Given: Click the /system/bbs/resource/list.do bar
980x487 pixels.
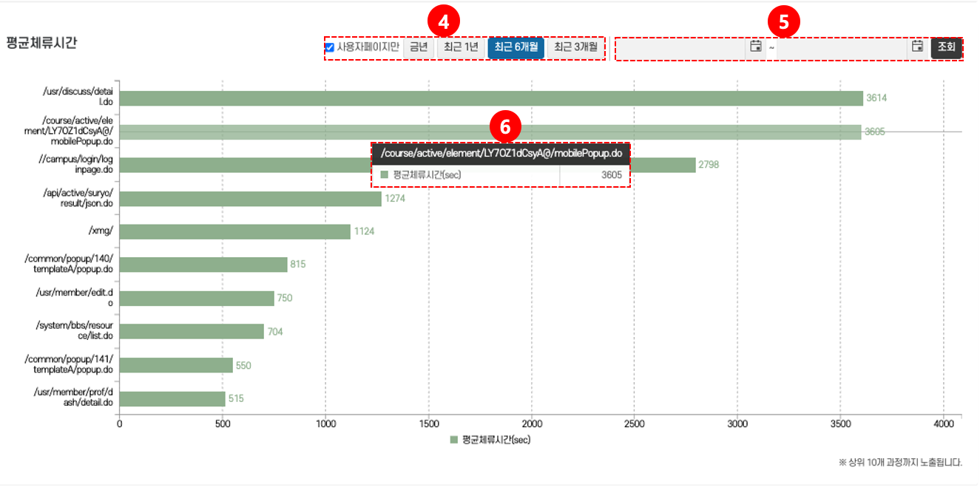Looking at the screenshot, I should [x=192, y=332].
